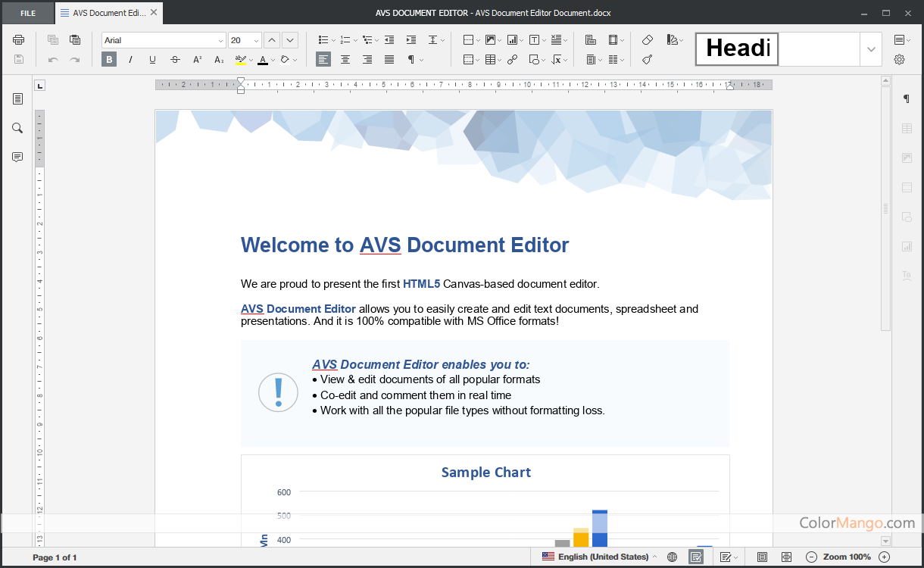Open the paragraph settings at the top of the right sidebar

pos(907,98)
